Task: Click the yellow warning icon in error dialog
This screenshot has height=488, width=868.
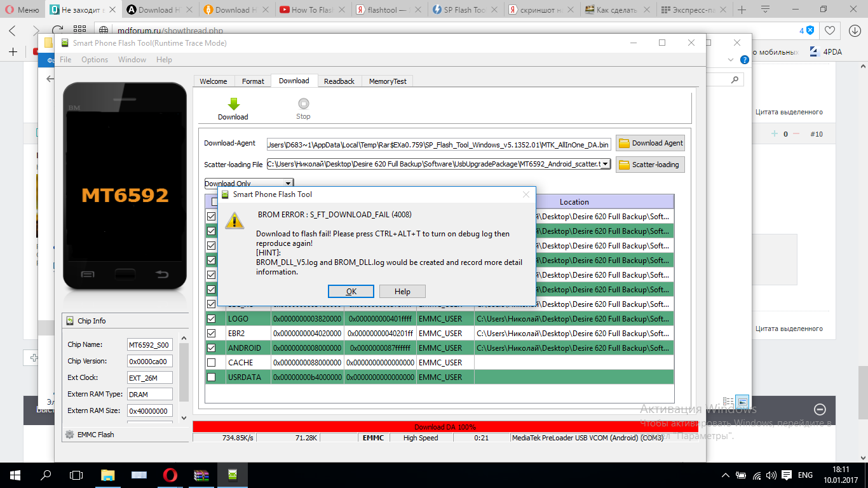Action: point(235,220)
